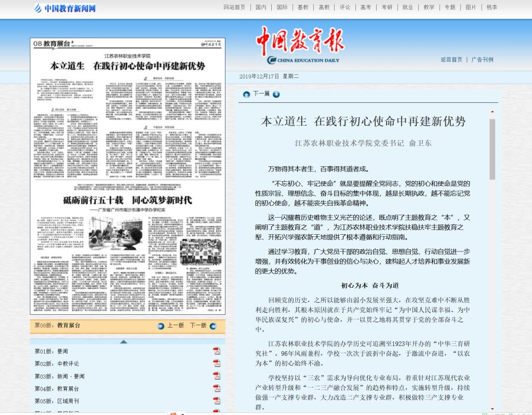Image resolution: width=532 pixels, height=415 pixels.
Task: Select 考研 from the top navigation bar
Action: coord(387,7)
